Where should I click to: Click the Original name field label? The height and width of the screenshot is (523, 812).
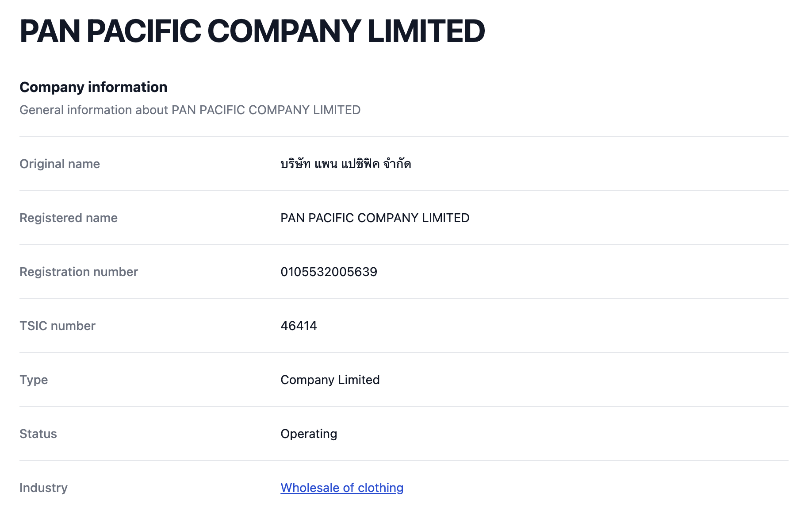click(60, 164)
